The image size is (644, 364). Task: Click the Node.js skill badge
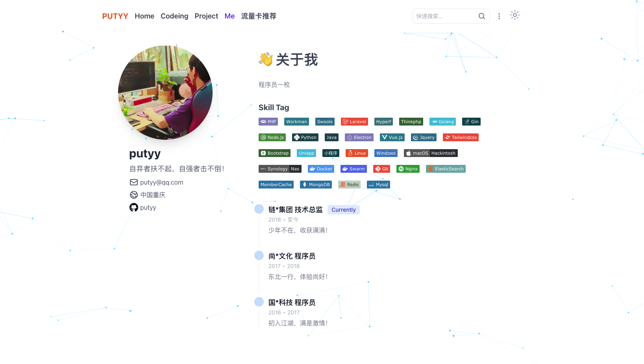[272, 137]
